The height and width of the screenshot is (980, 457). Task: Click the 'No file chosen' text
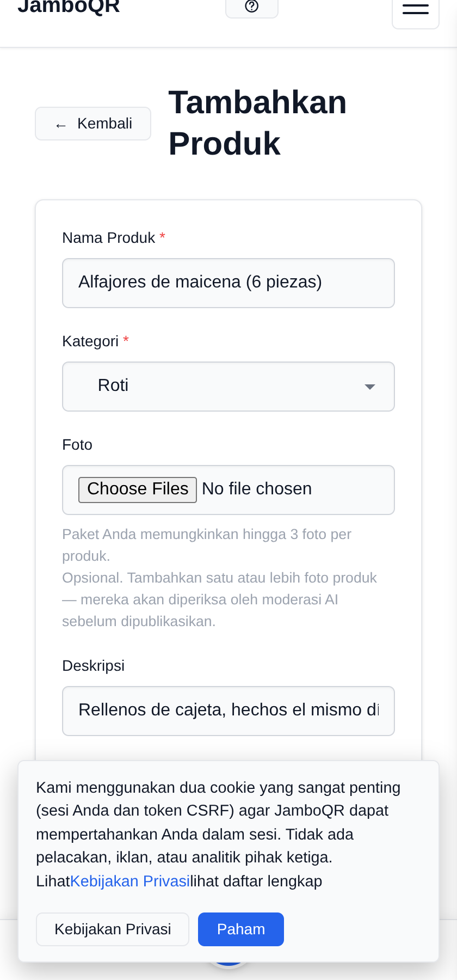[x=257, y=489]
